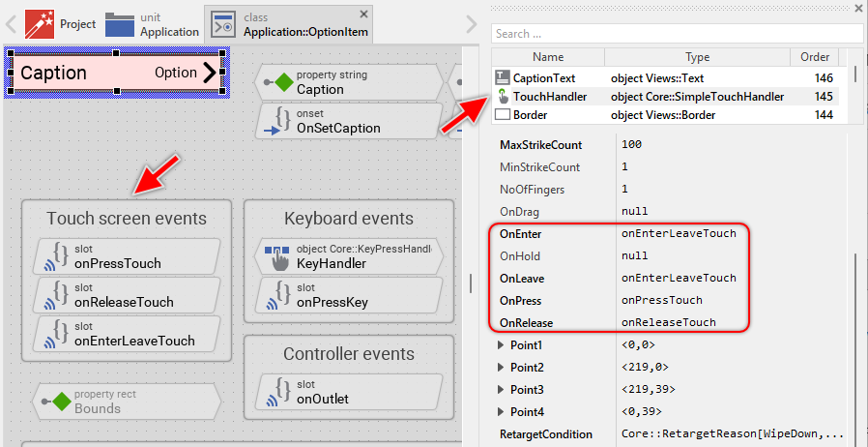Expand the Point2 property
The width and height of the screenshot is (868, 447).
click(x=500, y=368)
